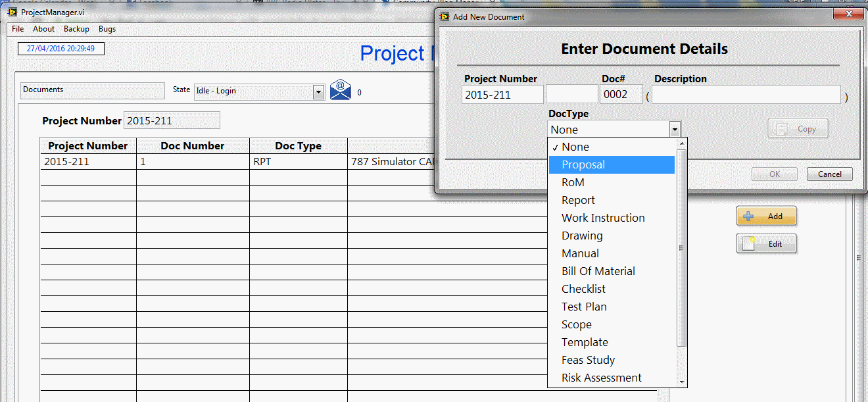Pick Feas Study document type
This screenshot has width=868, height=402.
pyautogui.click(x=612, y=360)
